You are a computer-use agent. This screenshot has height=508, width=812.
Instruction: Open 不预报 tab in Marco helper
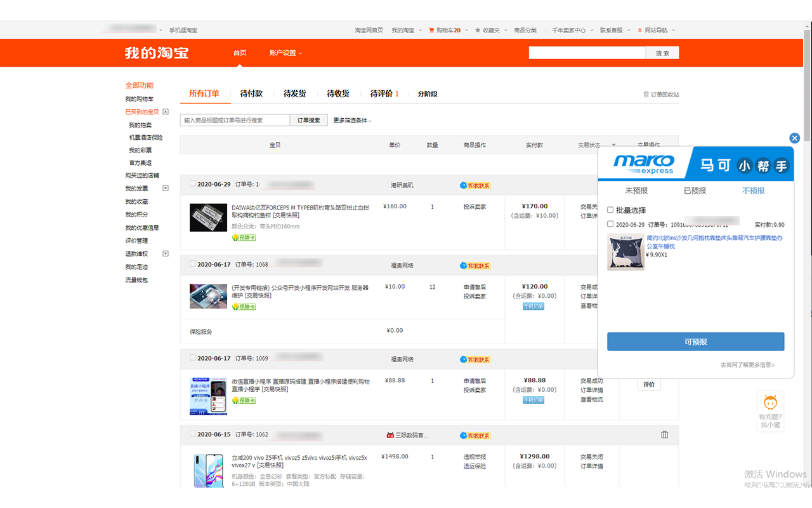(753, 190)
